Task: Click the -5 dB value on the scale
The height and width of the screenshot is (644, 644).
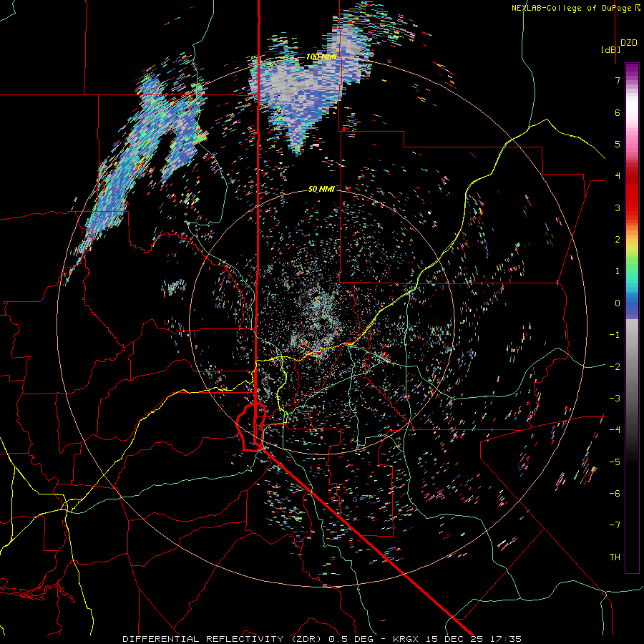Action: (615, 462)
